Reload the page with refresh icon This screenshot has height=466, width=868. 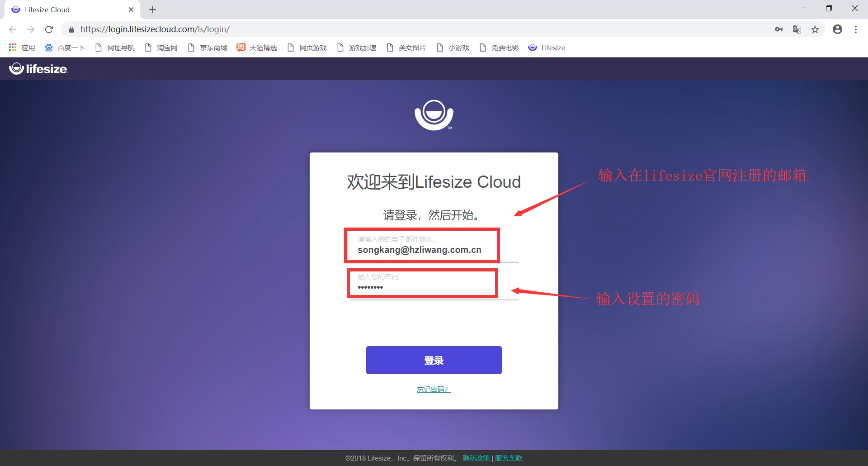tap(49, 29)
